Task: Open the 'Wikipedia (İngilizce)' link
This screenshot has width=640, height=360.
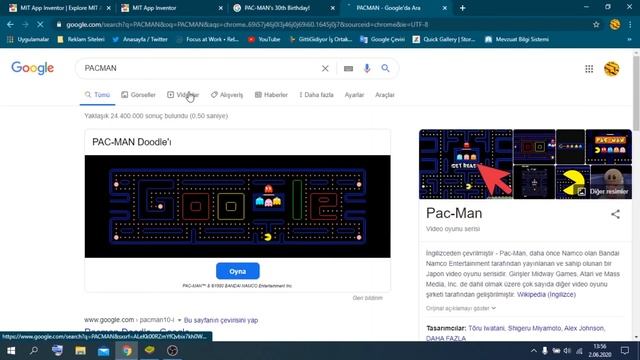Action: [546, 294]
